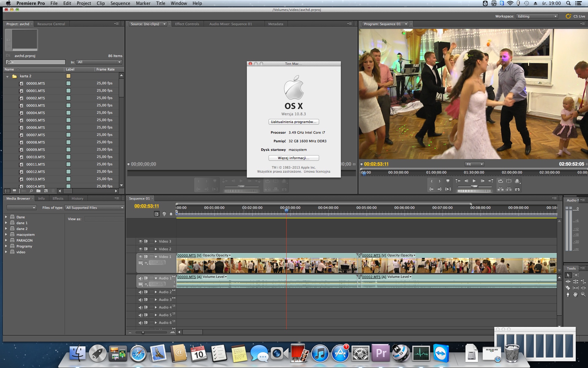This screenshot has width=588, height=368.
Task: Click the CS Live button
Action: (x=575, y=16)
